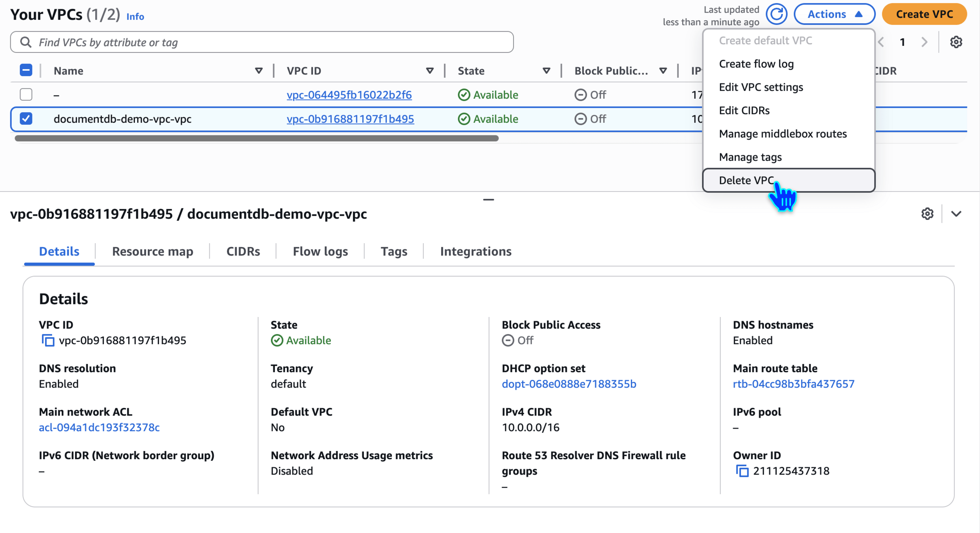Check the unnamed VPC row checkbox
980x533 pixels.
click(26, 94)
